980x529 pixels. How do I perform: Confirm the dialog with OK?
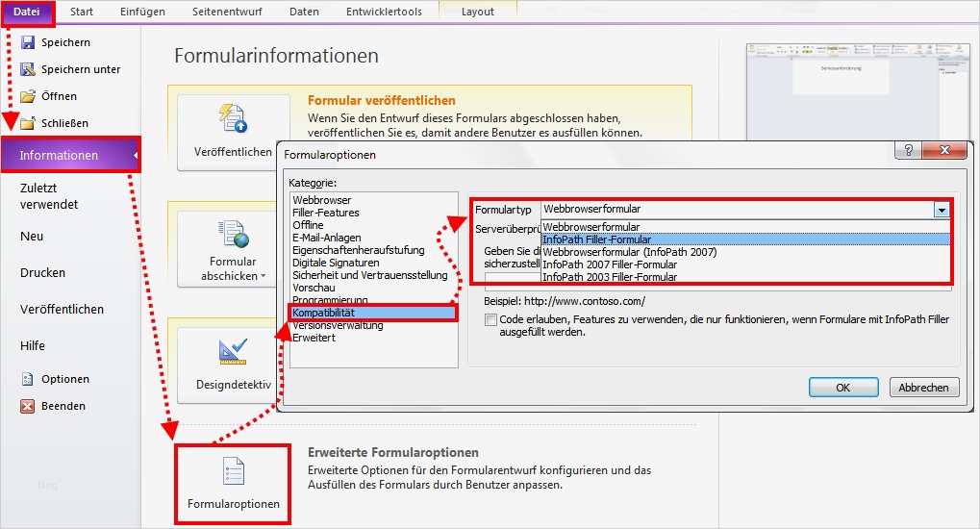click(x=843, y=388)
